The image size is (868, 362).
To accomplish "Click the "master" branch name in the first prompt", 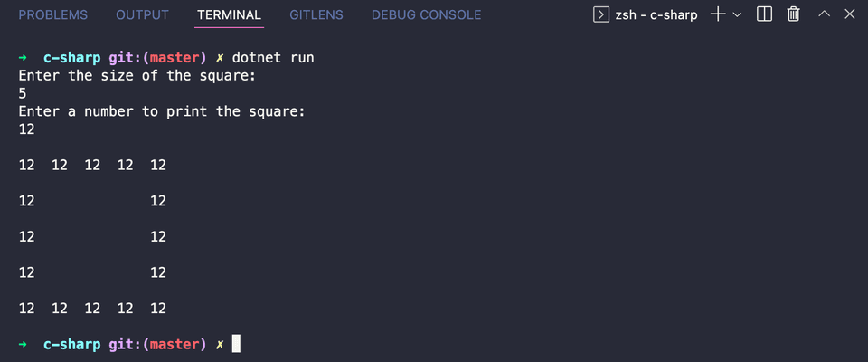I will tap(174, 58).
